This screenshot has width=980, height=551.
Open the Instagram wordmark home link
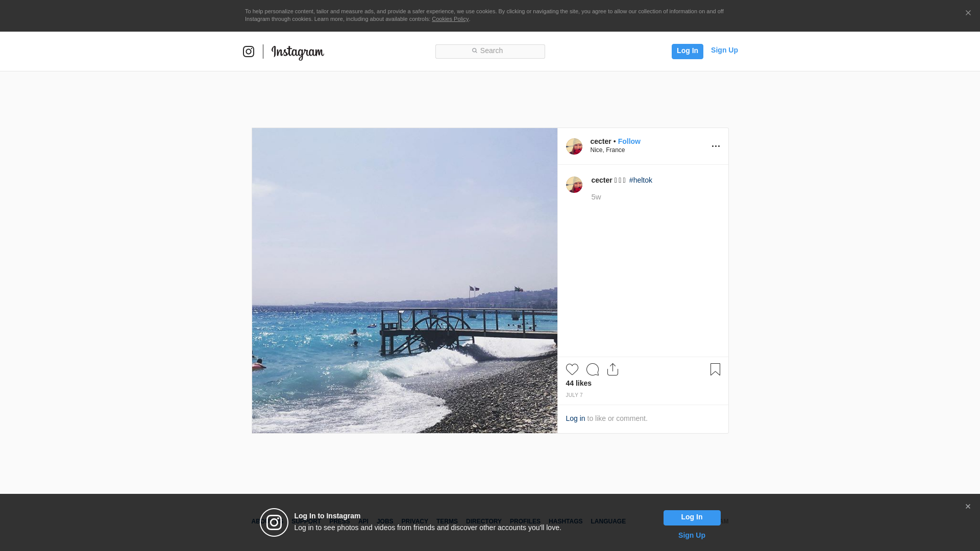click(298, 53)
